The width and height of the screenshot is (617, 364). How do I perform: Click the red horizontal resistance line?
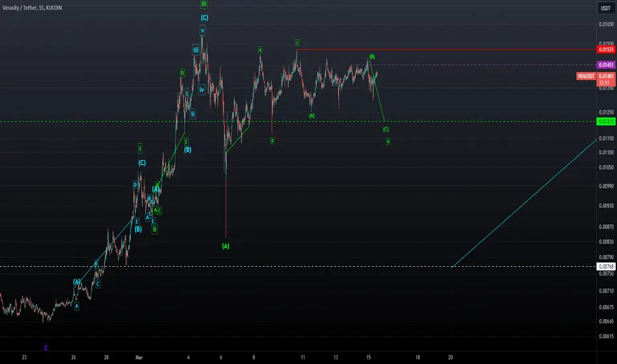pyautogui.click(x=447, y=50)
